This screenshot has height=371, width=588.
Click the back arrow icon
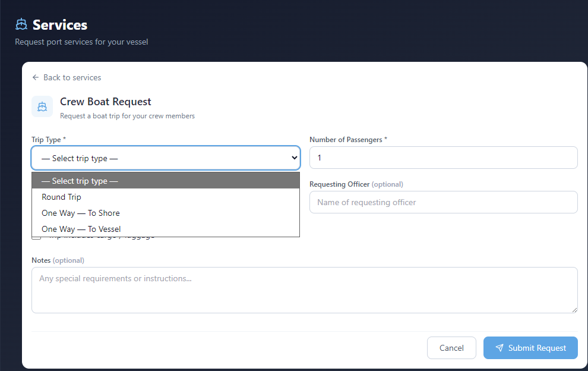pos(36,77)
